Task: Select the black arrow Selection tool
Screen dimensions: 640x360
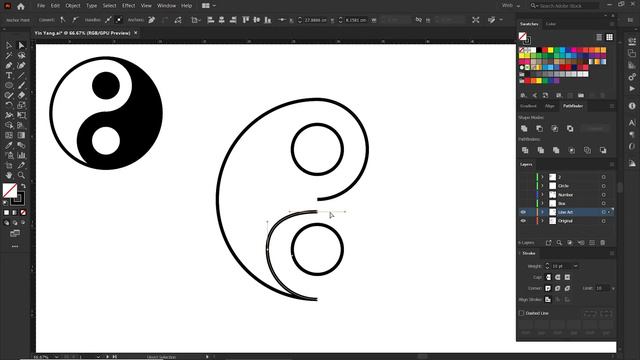Action: 9,45
